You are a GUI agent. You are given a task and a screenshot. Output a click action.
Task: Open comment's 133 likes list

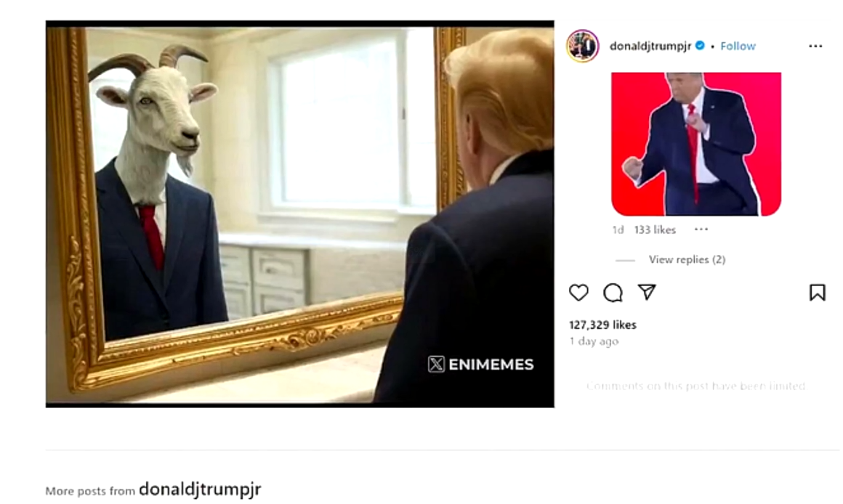(x=655, y=230)
